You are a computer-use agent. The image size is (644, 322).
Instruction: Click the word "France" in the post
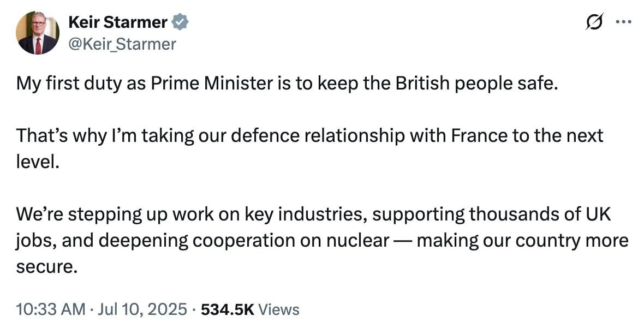(x=472, y=136)
